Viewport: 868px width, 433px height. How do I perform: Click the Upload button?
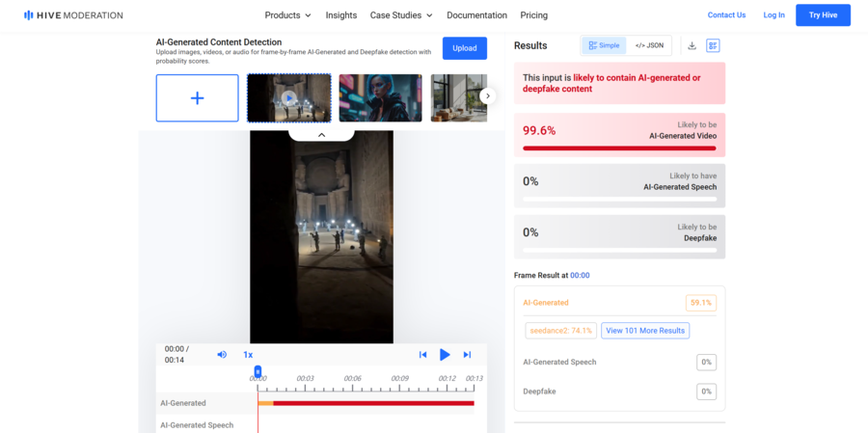click(465, 48)
